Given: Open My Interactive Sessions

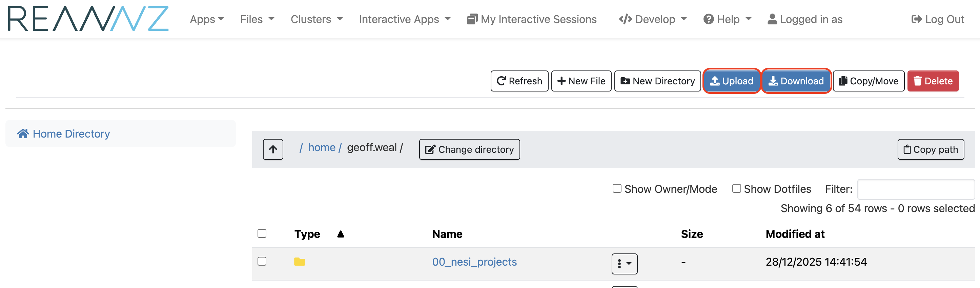Looking at the screenshot, I should tap(531, 19).
